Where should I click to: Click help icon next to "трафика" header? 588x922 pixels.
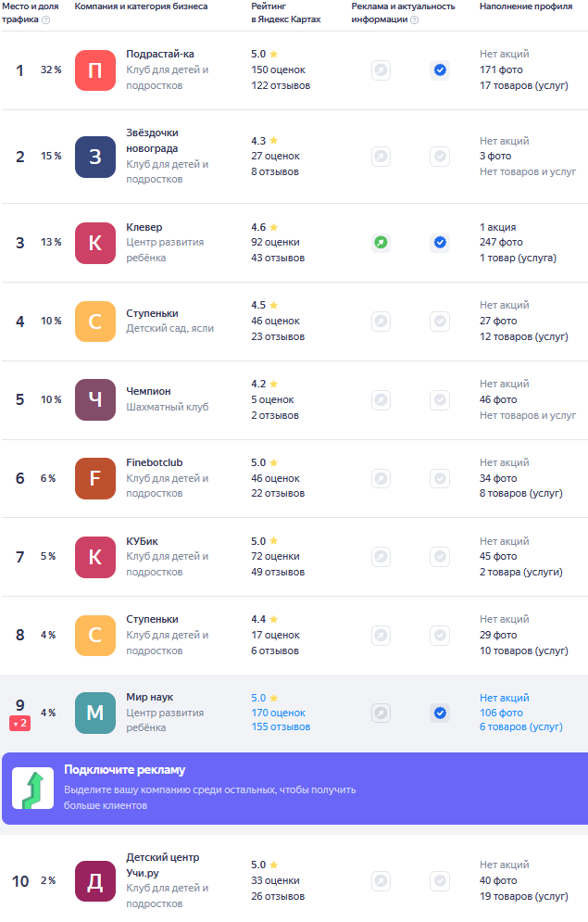pyautogui.click(x=46, y=19)
